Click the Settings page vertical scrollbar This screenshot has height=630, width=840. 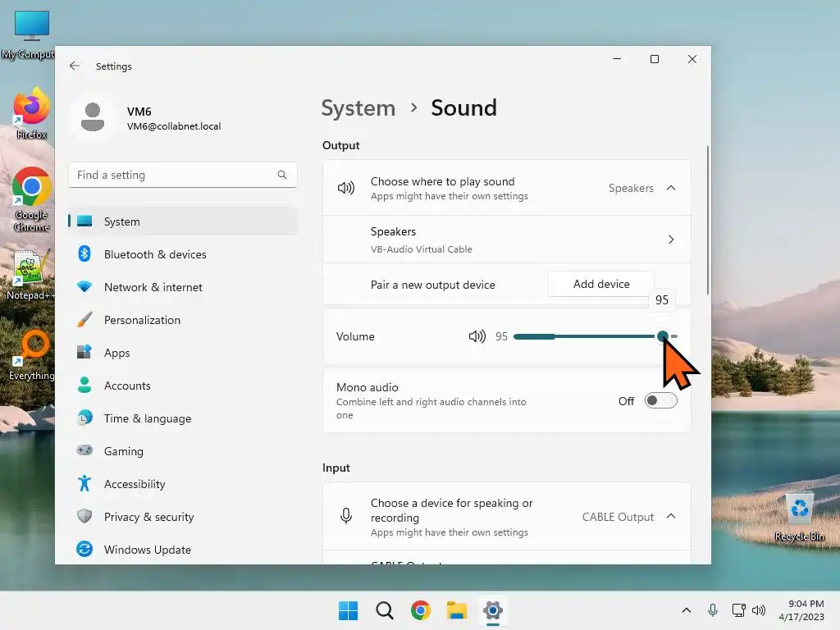pos(708,220)
